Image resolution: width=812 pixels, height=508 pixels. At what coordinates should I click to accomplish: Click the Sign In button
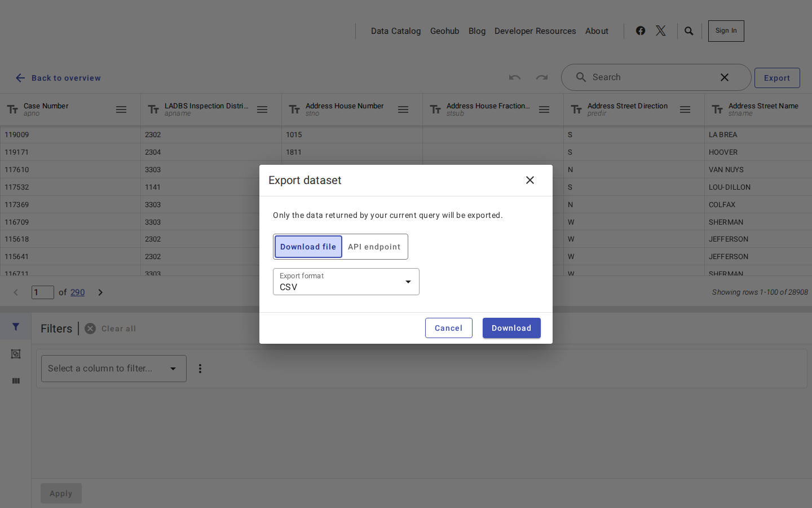point(726,31)
